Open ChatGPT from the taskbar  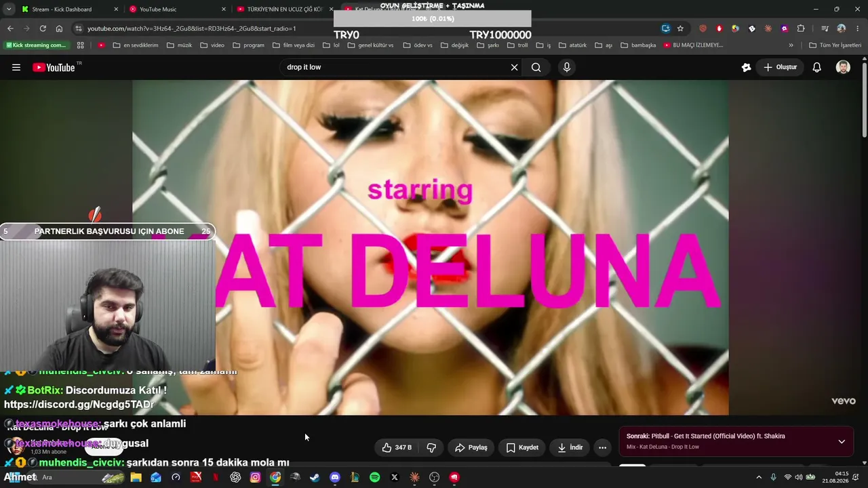(235, 477)
